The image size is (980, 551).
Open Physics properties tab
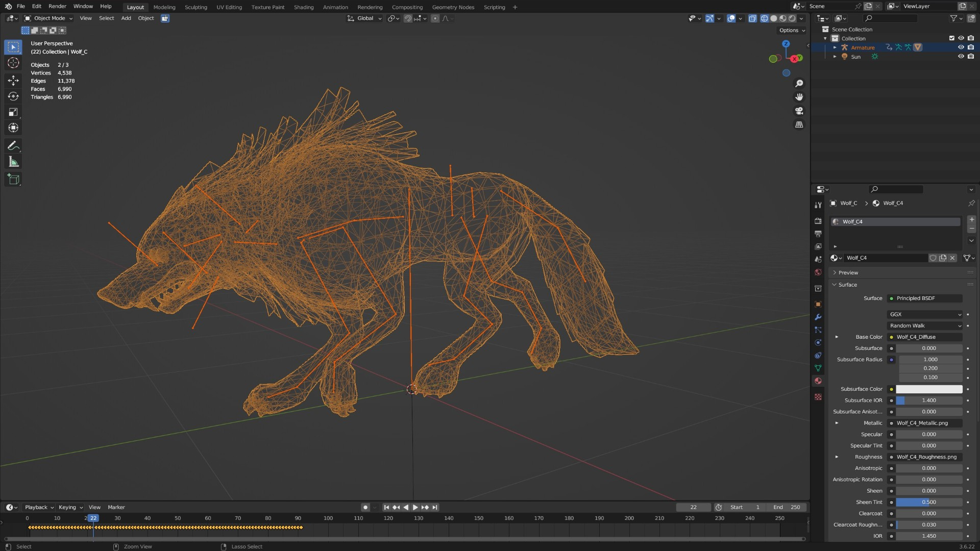click(818, 342)
